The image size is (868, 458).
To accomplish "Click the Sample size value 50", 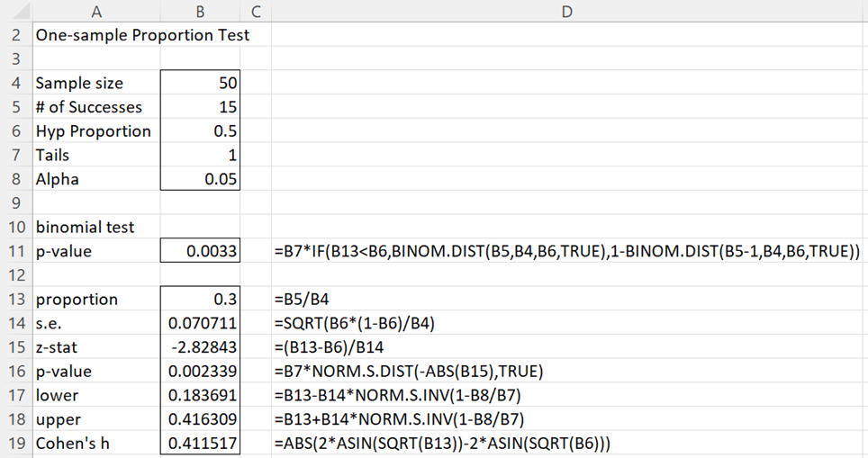I will coord(201,83).
